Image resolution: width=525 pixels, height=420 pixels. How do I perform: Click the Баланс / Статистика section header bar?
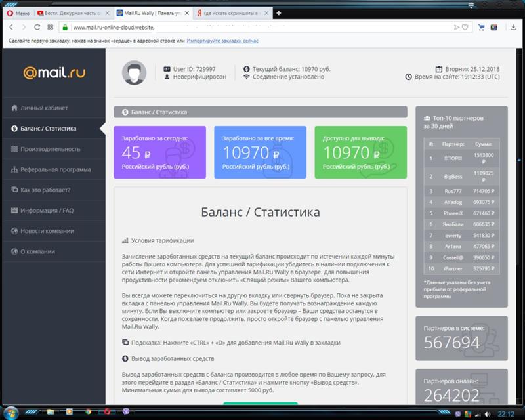pyautogui.click(x=261, y=112)
